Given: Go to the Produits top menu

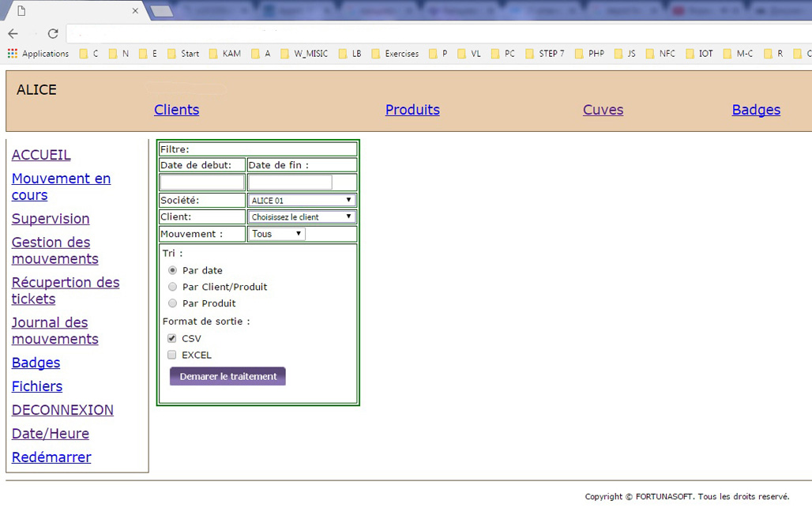Looking at the screenshot, I should [412, 110].
